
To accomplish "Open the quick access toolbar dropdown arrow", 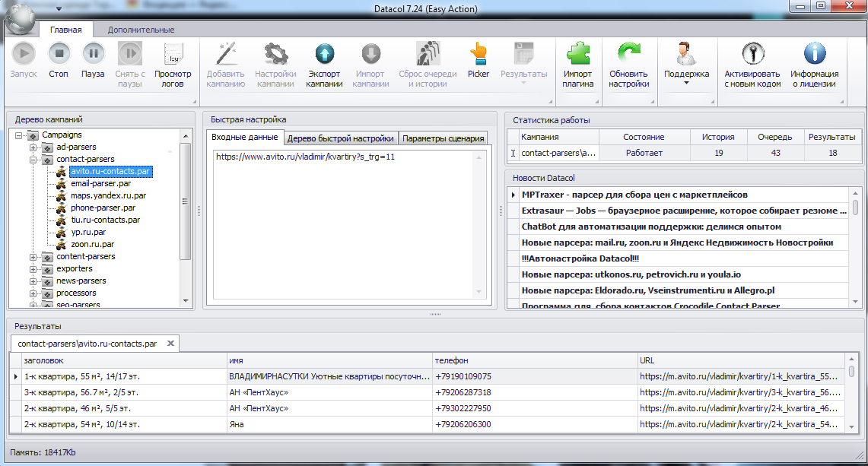I will (x=58, y=9).
